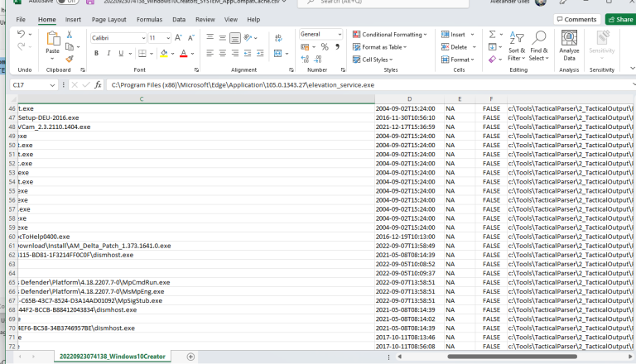Align text right
This screenshot has height=364, width=636.
point(235,53)
